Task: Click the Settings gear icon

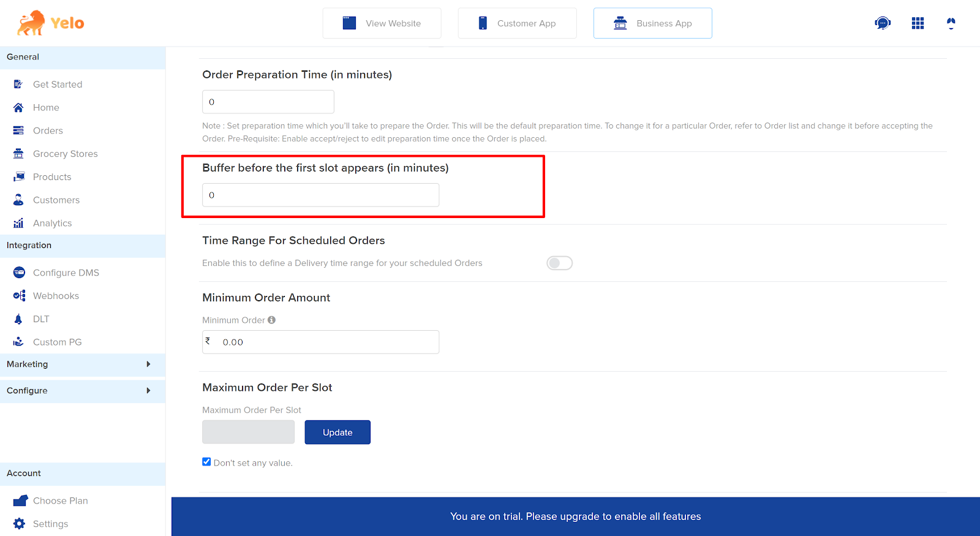Action: pyautogui.click(x=20, y=524)
